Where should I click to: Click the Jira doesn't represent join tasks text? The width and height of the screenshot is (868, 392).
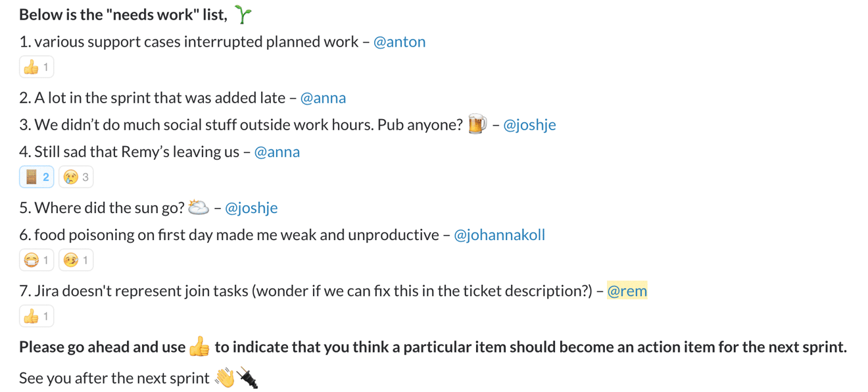[141, 291]
